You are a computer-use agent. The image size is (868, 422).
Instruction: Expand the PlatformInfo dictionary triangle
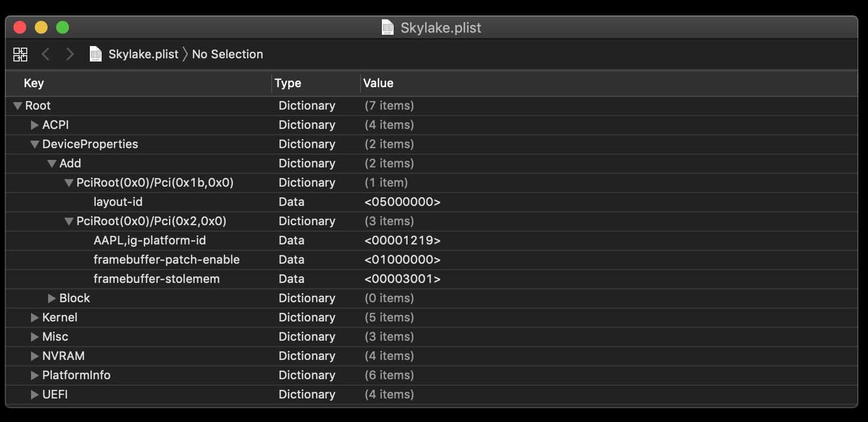click(x=35, y=375)
